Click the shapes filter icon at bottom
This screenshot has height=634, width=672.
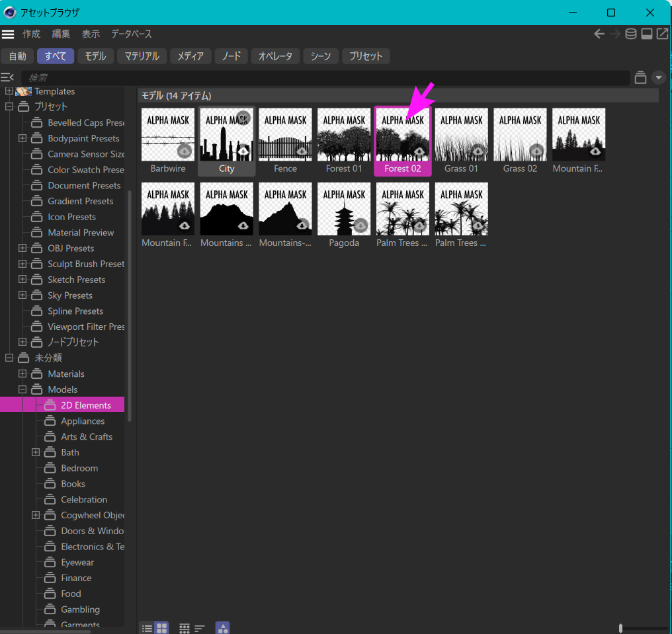(223, 628)
